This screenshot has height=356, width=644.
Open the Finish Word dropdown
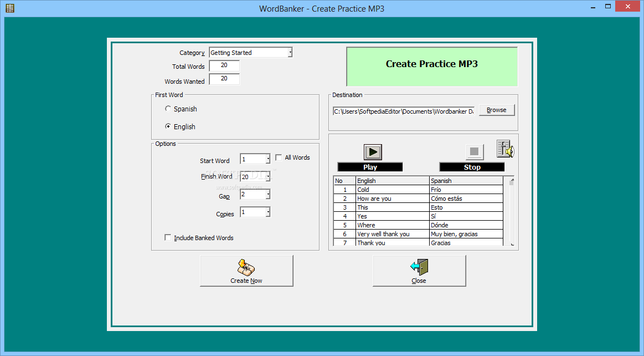(x=268, y=176)
